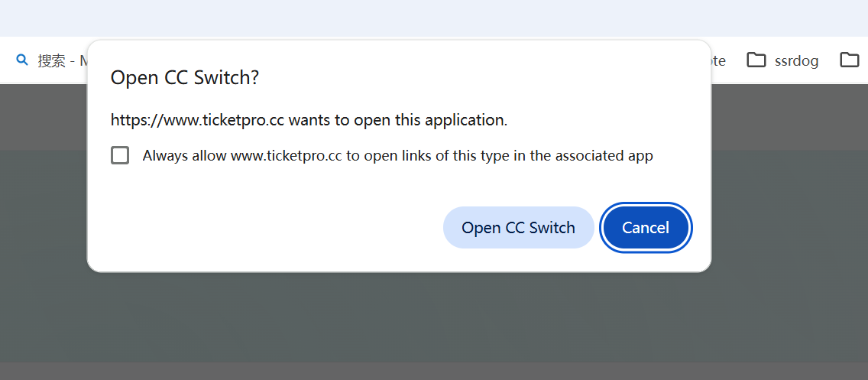Click the ssrdog folder icon

(x=756, y=60)
